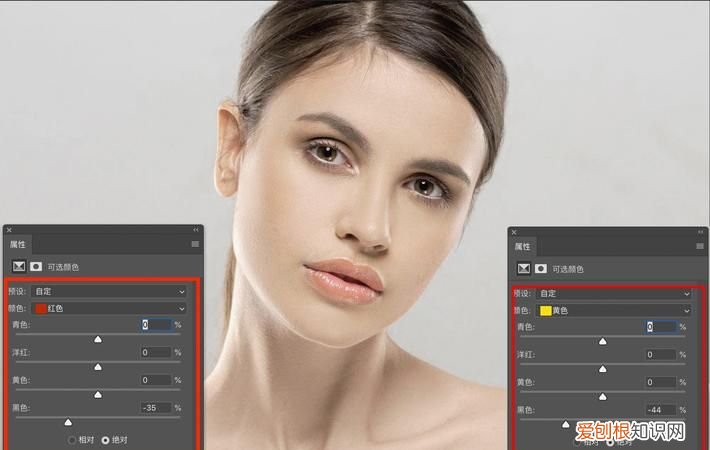Open 预设 preset dropdown in right panel
710x450 pixels.
pos(614,294)
